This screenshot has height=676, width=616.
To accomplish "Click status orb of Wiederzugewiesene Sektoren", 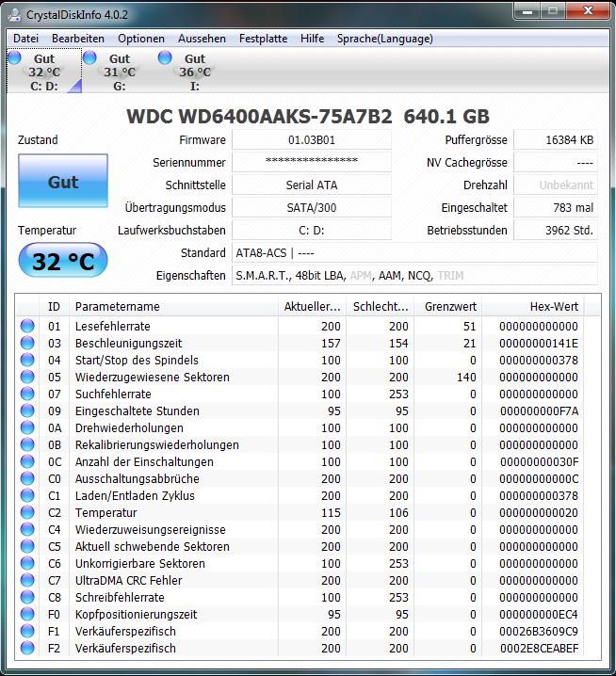I will coord(27,377).
